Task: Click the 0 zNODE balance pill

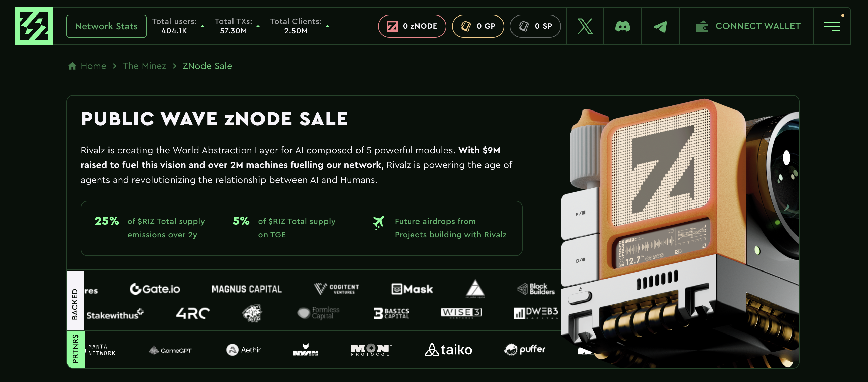Action: [412, 26]
